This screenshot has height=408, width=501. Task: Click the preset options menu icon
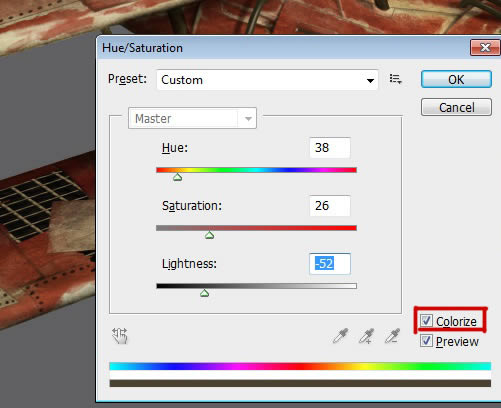396,79
